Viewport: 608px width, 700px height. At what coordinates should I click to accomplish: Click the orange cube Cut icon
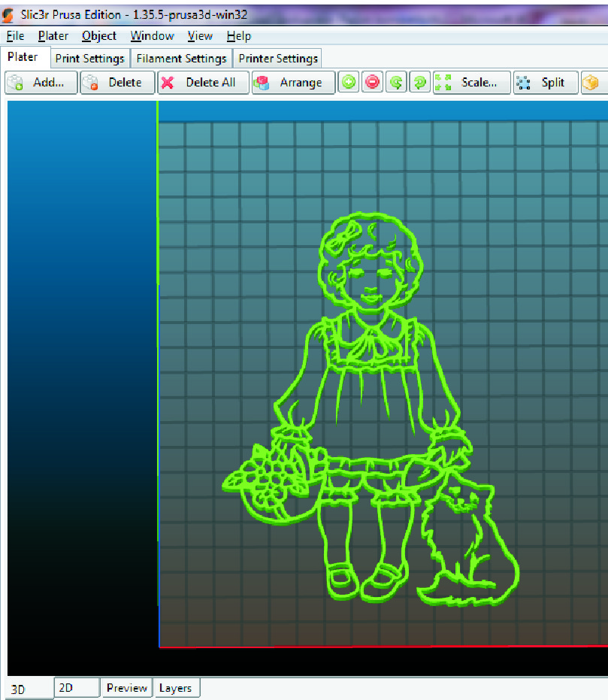click(x=592, y=83)
